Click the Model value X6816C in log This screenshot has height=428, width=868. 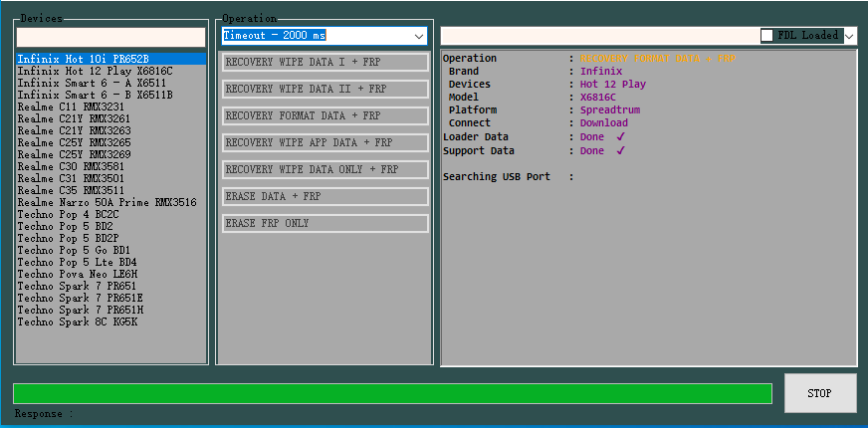(598, 97)
